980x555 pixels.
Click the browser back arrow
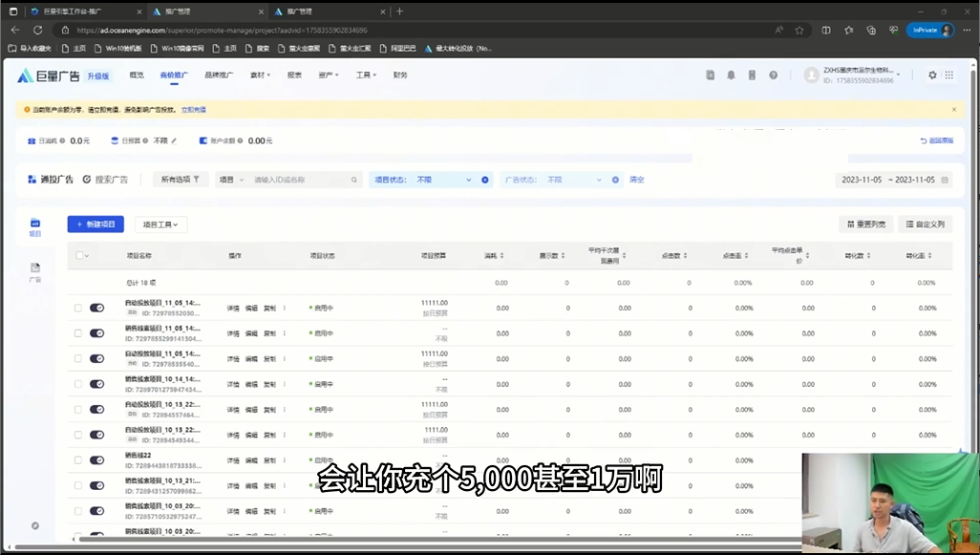click(x=15, y=30)
